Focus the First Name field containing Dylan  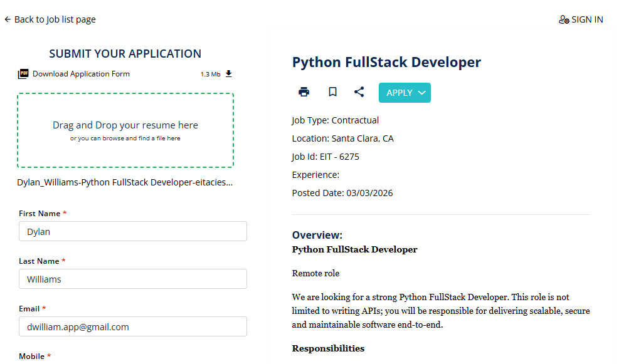coord(132,231)
